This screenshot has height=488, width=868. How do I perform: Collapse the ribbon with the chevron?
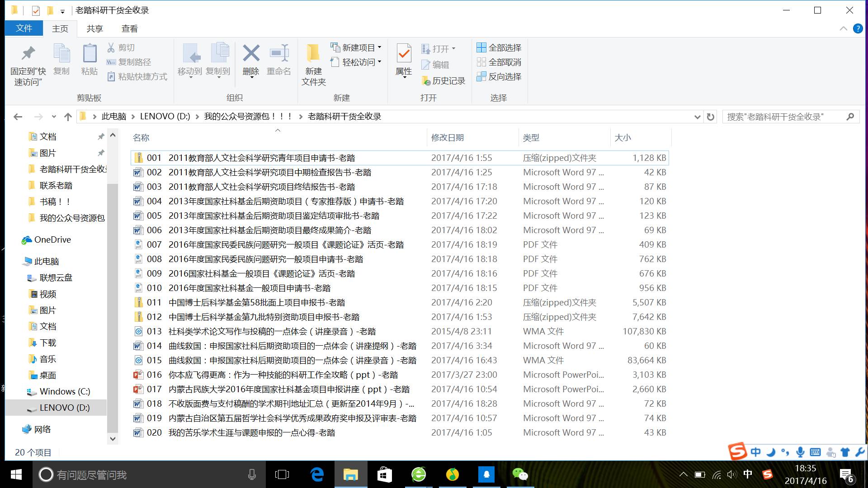coord(844,29)
